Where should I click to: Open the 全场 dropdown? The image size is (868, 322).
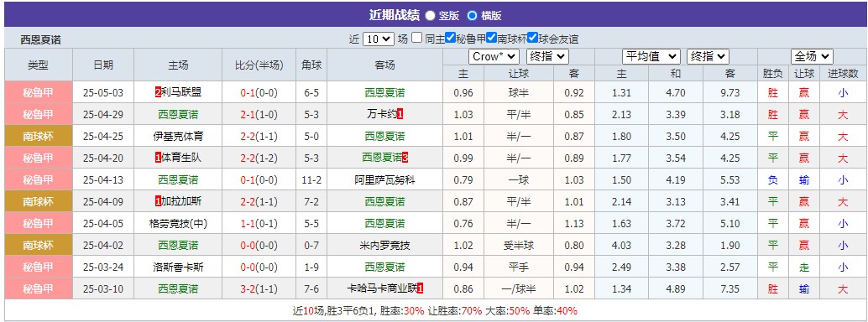[x=812, y=56]
